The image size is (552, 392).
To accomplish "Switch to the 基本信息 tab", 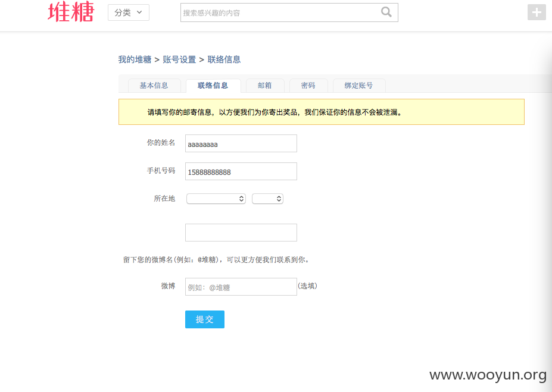I will (x=154, y=86).
